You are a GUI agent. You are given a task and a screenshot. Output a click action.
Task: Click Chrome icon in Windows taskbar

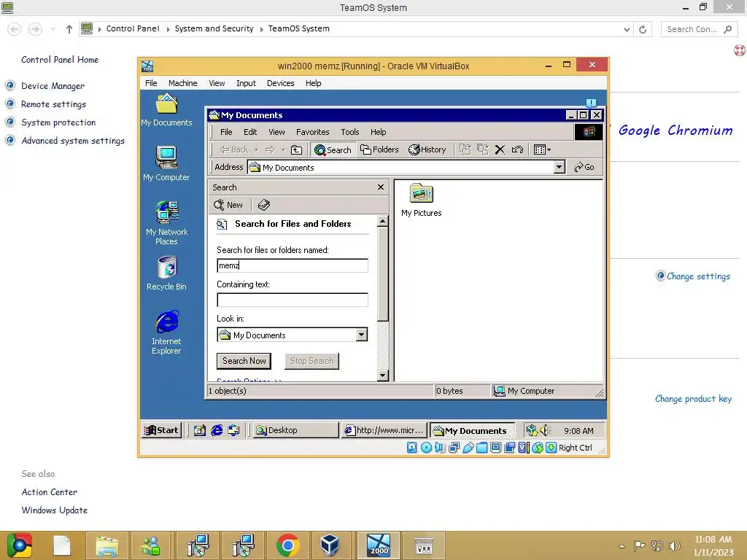click(287, 545)
